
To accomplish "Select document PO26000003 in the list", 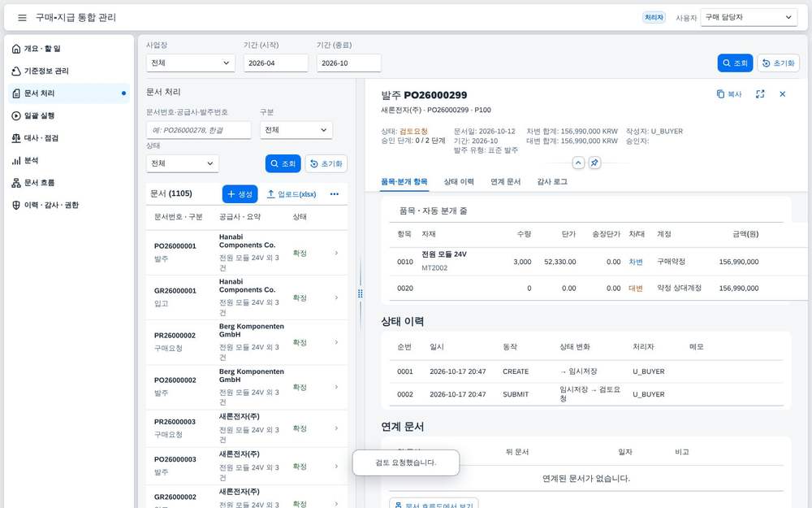I will pos(247,467).
